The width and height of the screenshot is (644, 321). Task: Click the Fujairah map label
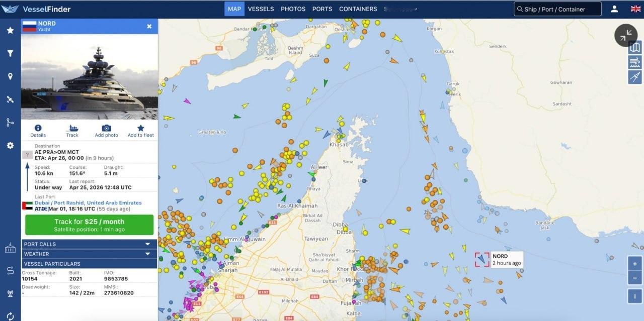tap(351, 303)
